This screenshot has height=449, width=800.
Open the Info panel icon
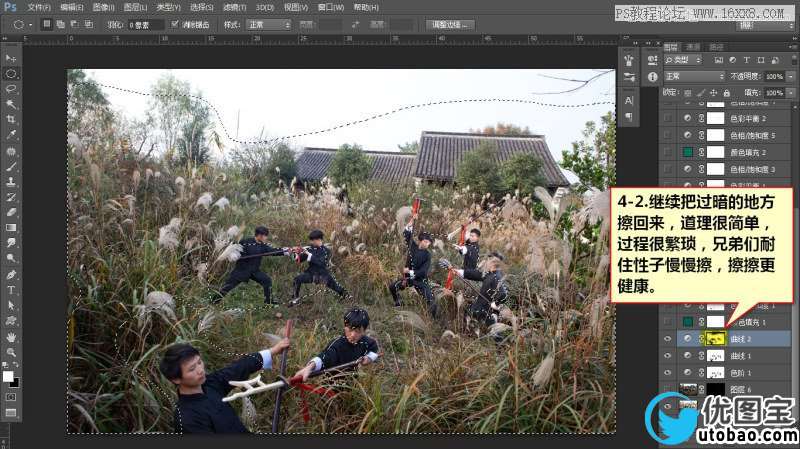point(653,77)
